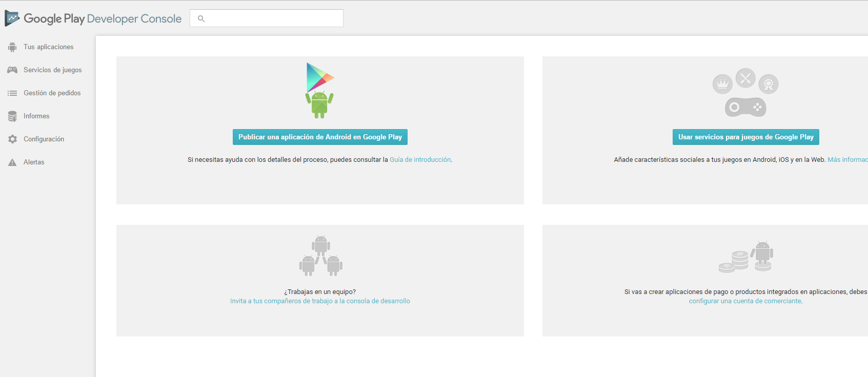Click the 'Añade características sociales' description text
The image size is (868, 377).
(x=720, y=160)
